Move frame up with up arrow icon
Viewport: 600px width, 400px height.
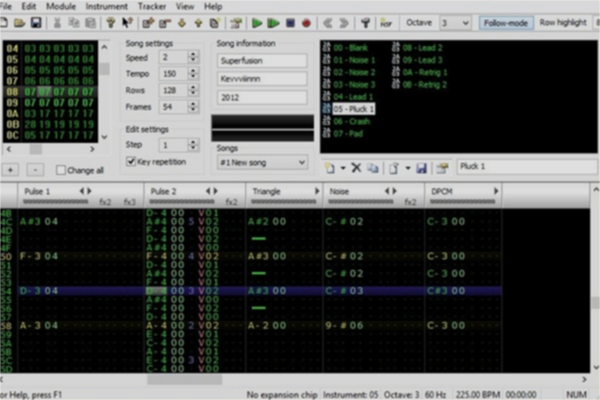pos(198,23)
